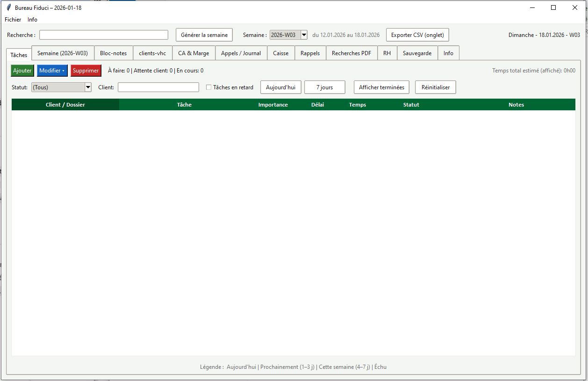
Task: Export via Exporter CSV (onglet) button
Action: 417,35
